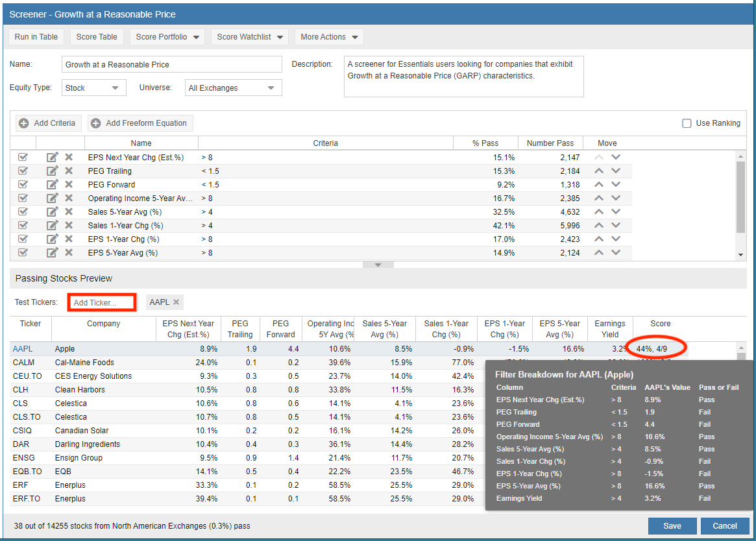Sort by Earnings Yield column header
This screenshot has height=541, width=756.
pyautogui.click(x=610, y=329)
